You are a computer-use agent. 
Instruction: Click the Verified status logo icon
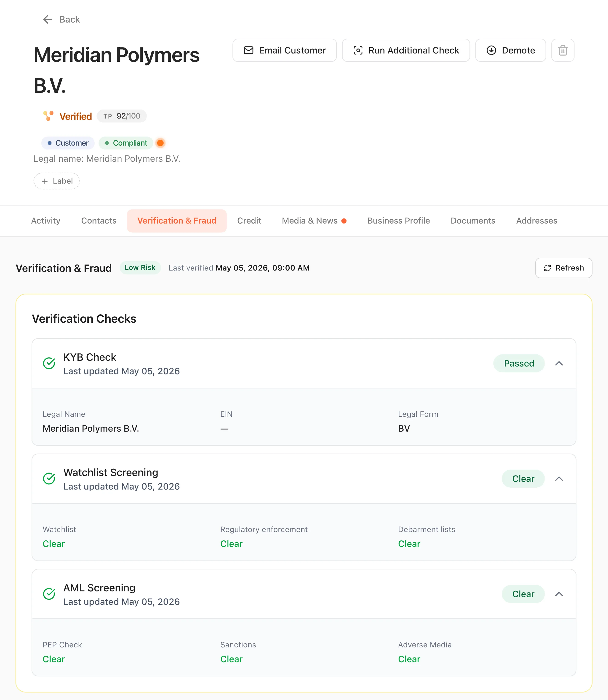[x=48, y=116]
